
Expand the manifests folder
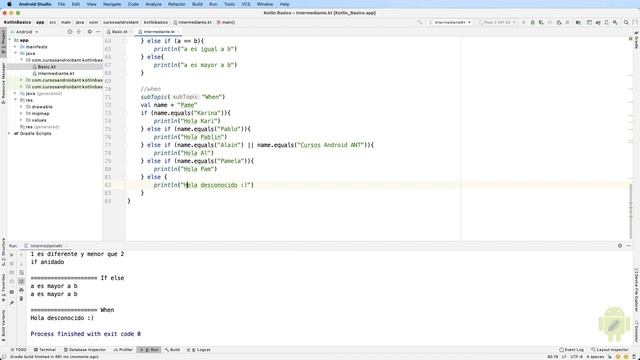(16, 47)
